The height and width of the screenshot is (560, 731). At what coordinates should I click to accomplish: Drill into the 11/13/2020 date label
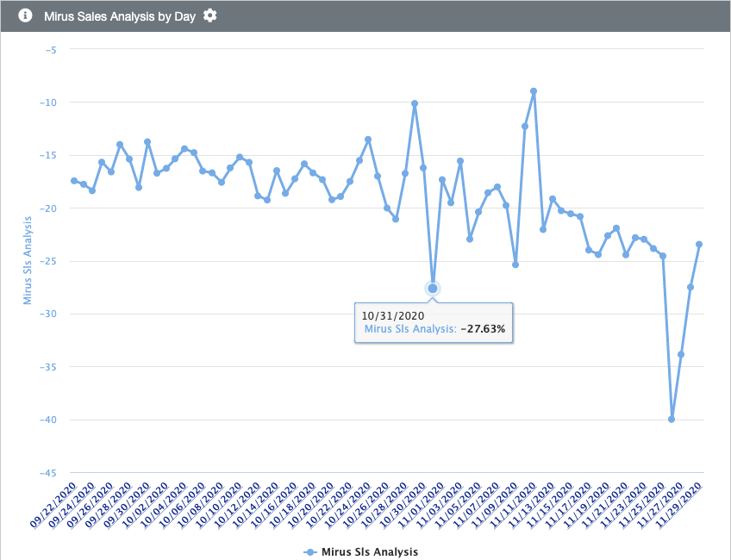[x=530, y=506]
